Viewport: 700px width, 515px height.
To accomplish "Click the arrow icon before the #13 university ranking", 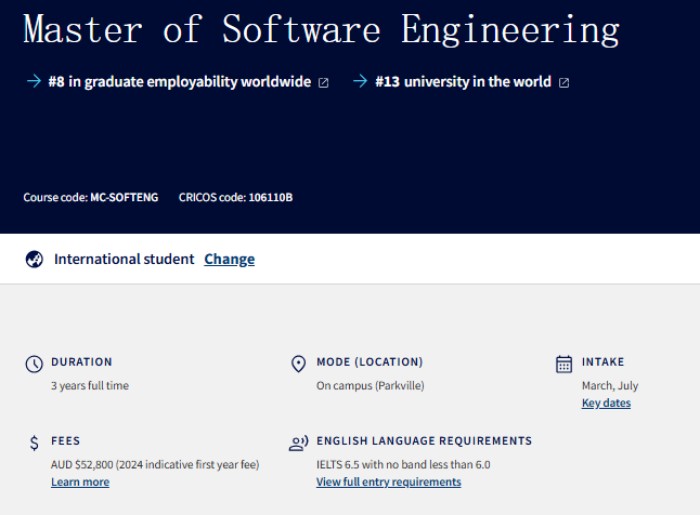I will [x=360, y=82].
